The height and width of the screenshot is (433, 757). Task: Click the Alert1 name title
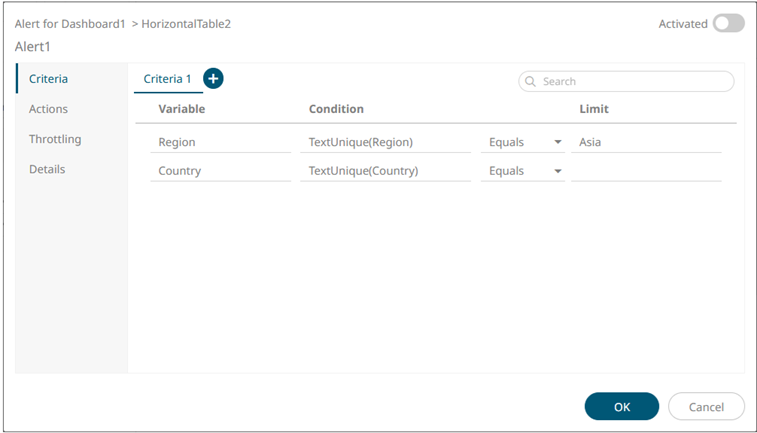(x=32, y=46)
